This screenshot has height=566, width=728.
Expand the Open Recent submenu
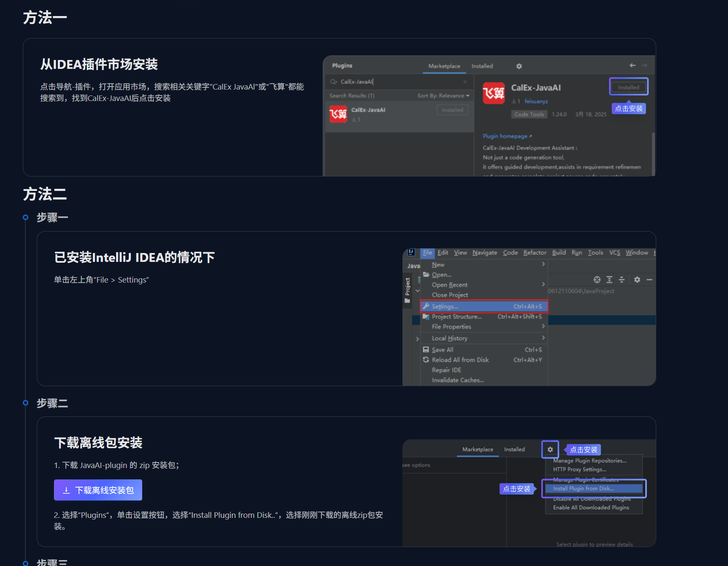pyautogui.click(x=449, y=284)
